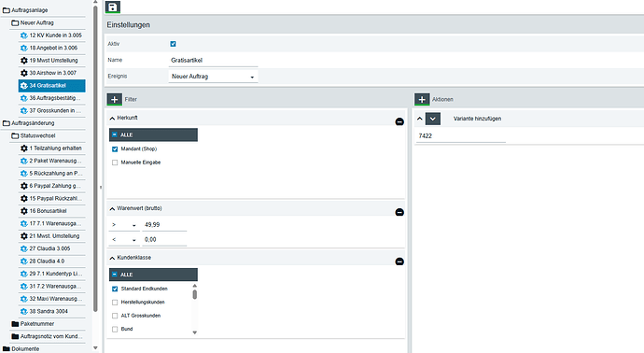Save settings with the floppy disk icon
The height and width of the screenshot is (353, 644).
click(113, 7)
